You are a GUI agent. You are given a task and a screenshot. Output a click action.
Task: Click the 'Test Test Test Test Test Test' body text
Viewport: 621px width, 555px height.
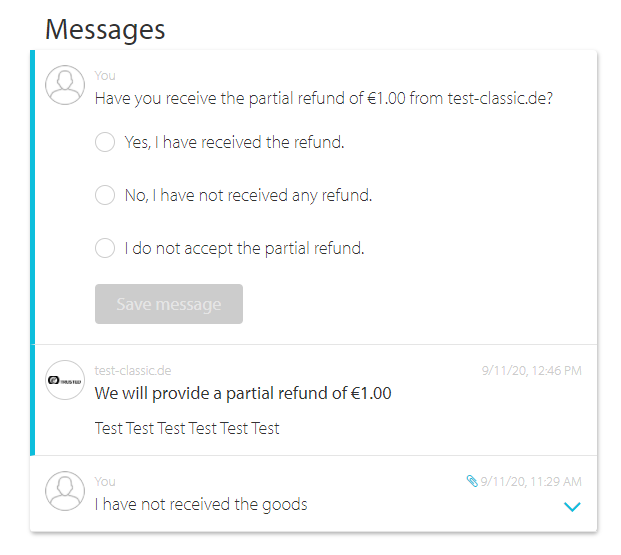click(187, 428)
